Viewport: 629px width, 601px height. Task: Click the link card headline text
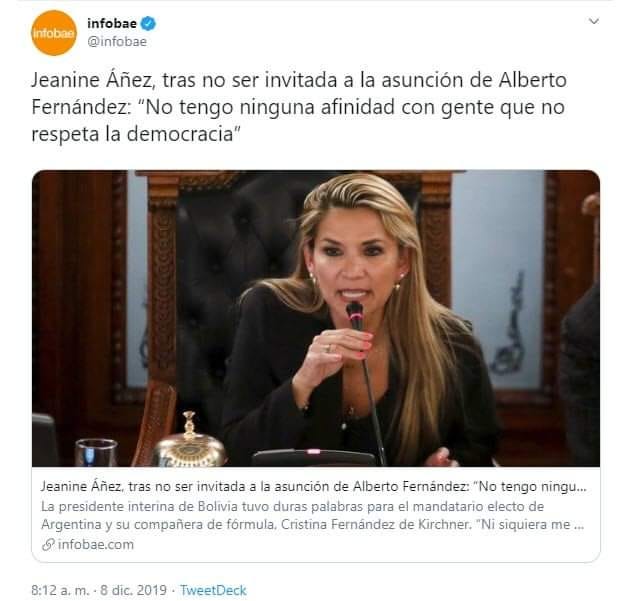(x=313, y=487)
